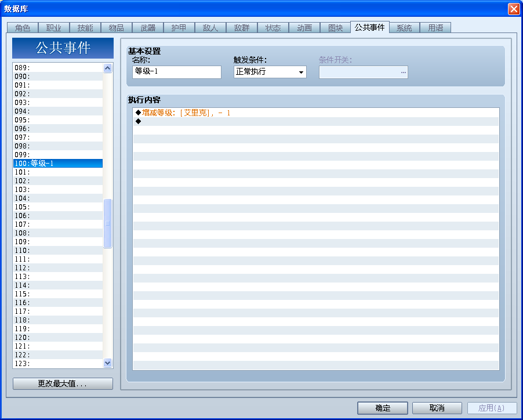Image resolution: width=523 pixels, height=420 pixels.
Task: Select list entry 095:
Action: [58, 120]
